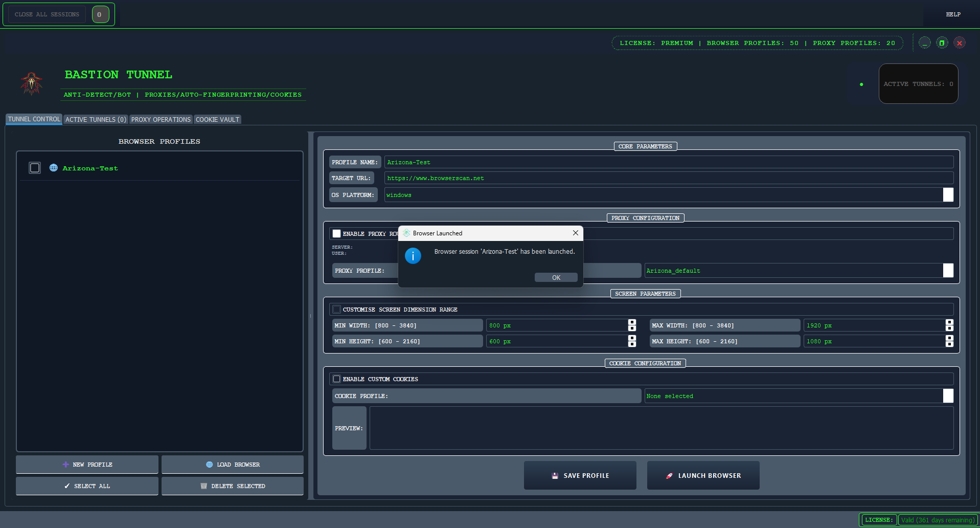Click Delete Selected button

point(233,486)
